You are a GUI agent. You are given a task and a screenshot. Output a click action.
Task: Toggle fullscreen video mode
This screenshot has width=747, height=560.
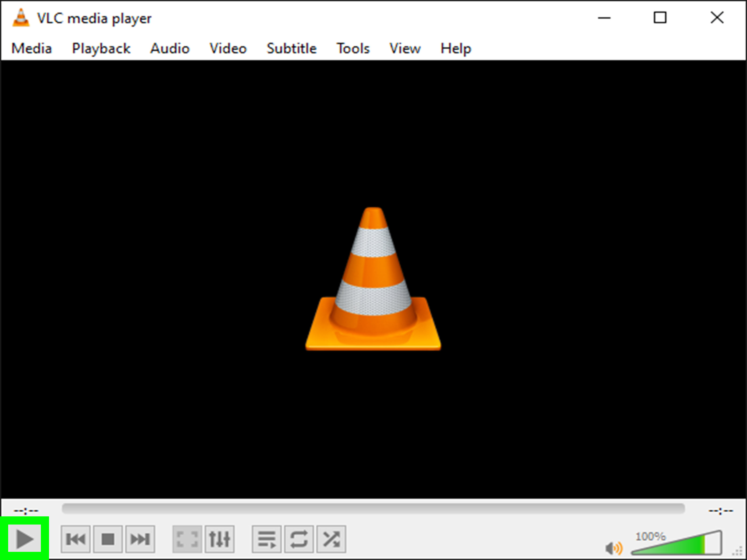[x=187, y=539]
